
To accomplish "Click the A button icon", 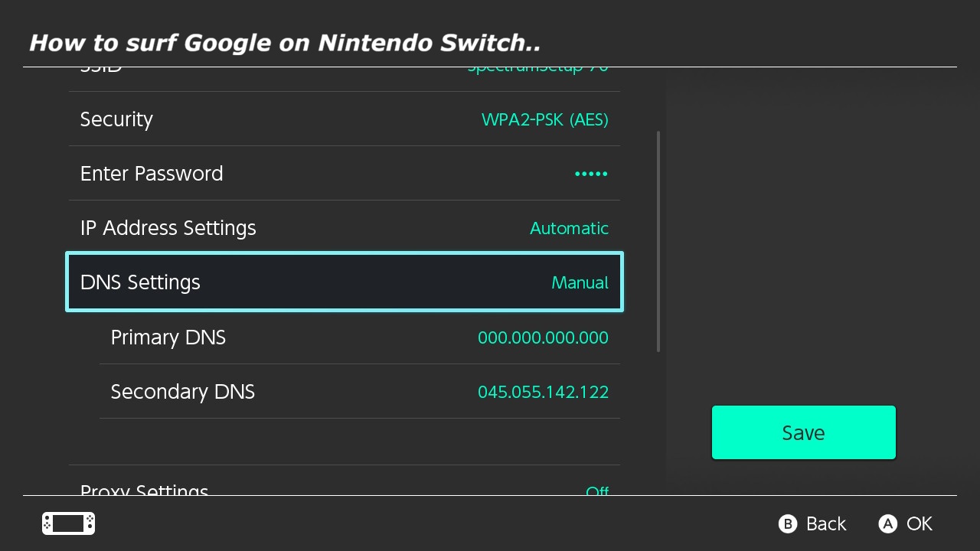I will tap(887, 523).
